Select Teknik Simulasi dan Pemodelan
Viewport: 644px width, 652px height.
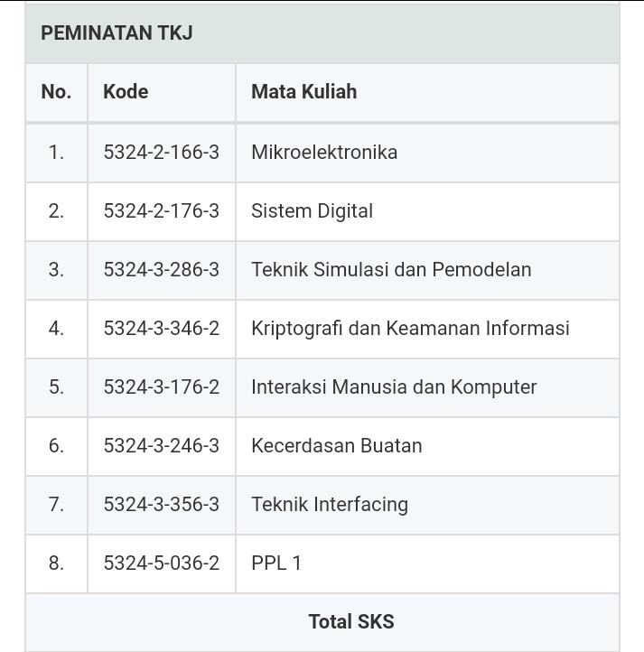click(391, 269)
